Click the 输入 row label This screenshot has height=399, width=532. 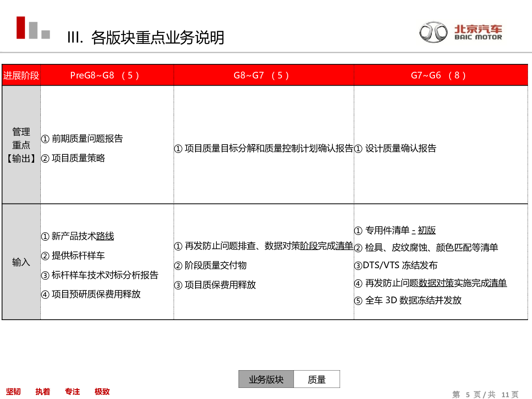click(21, 262)
